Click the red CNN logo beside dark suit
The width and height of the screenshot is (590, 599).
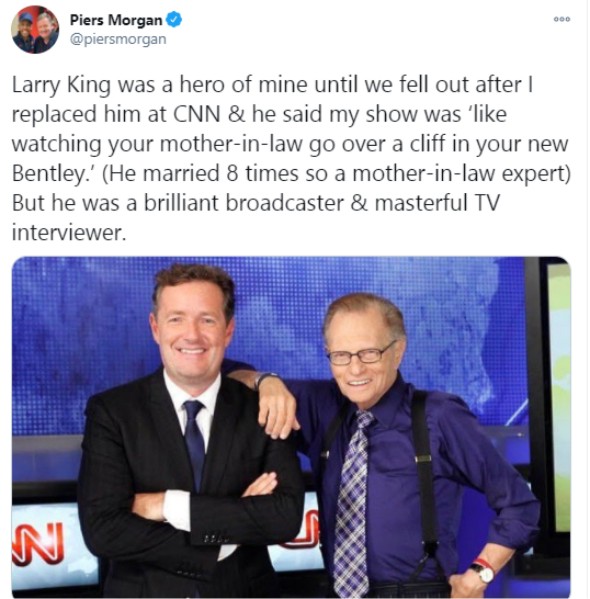pos(38,544)
